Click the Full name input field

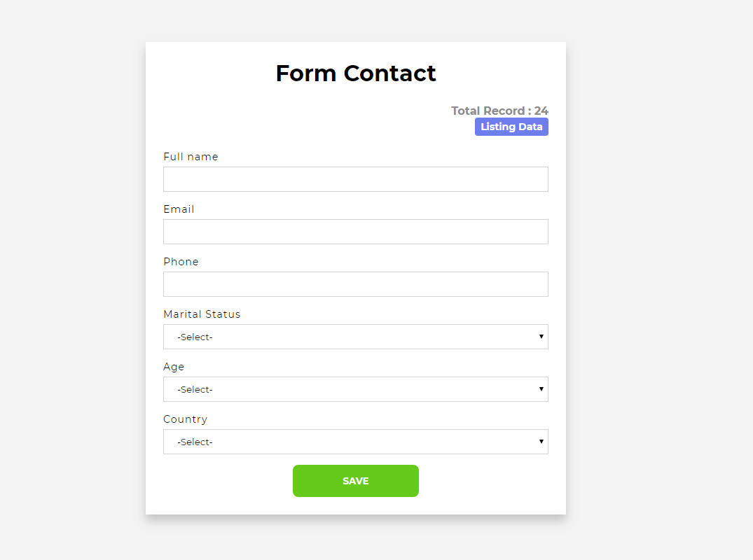pyautogui.click(x=355, y=179)
